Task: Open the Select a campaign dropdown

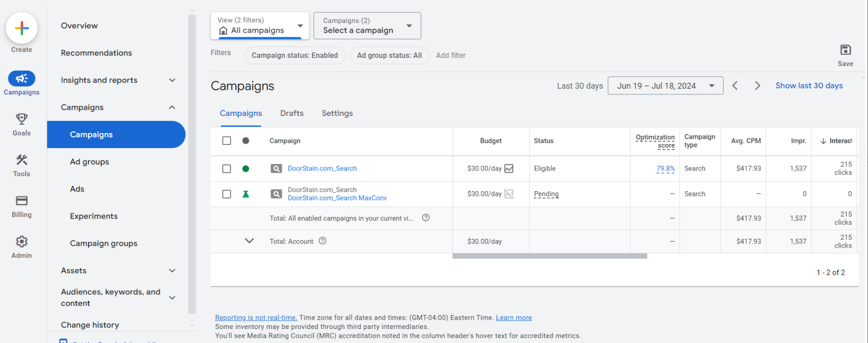Action: [x=367, y=26]
